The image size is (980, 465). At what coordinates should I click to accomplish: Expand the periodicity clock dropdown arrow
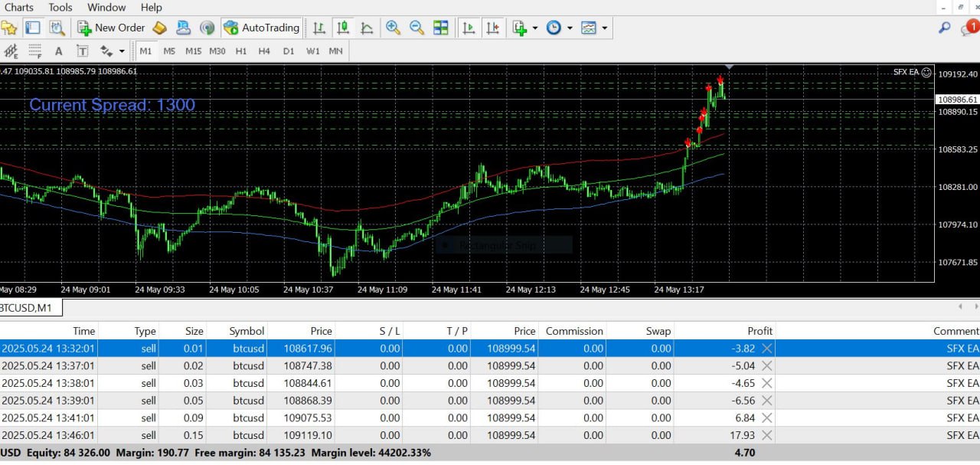coord(570,28)
